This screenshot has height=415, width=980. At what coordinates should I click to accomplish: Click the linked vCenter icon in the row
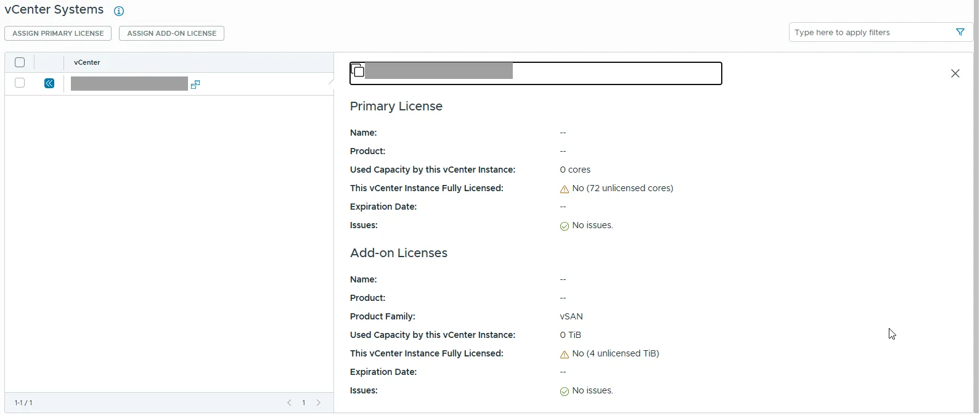click(195, 84)
